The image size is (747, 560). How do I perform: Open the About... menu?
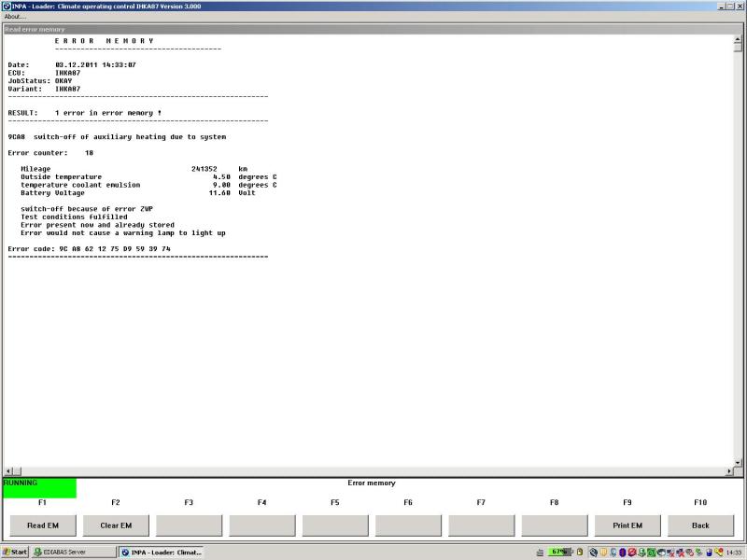[15, 17]
